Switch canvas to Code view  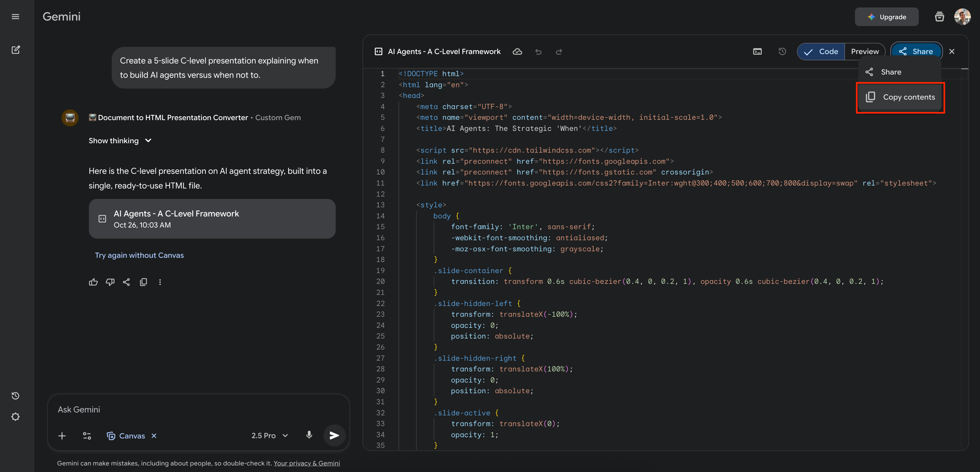pos(821,51)
